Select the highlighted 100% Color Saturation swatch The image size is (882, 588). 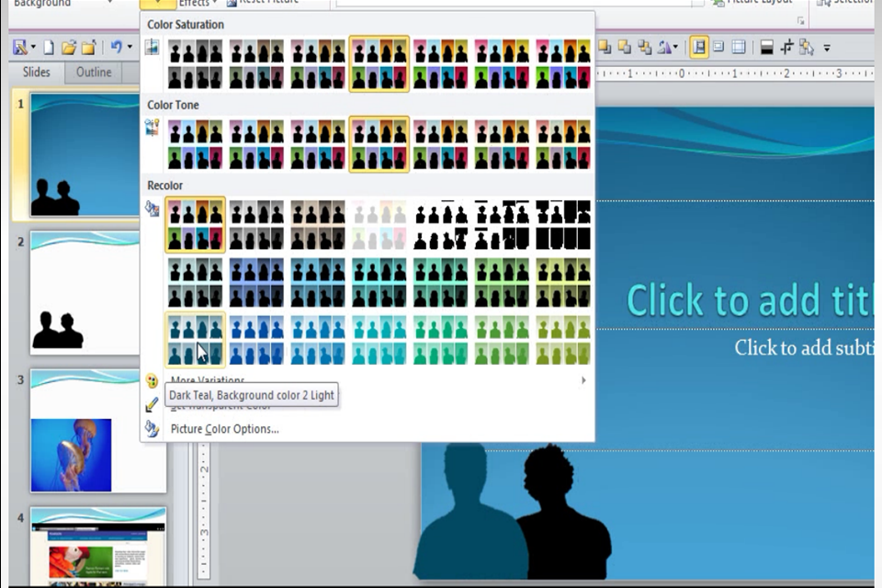tap(379, 64)
